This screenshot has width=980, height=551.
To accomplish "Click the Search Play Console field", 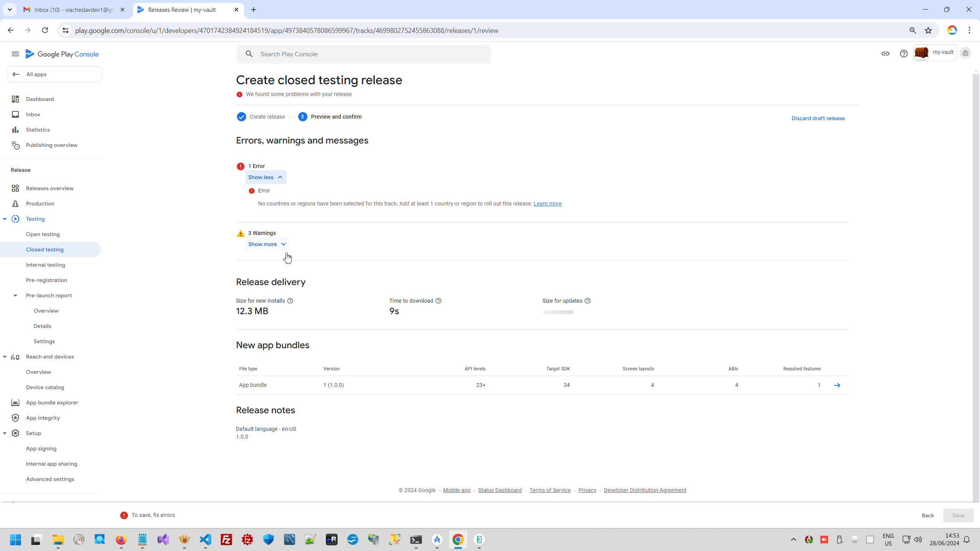I will 364,54.
